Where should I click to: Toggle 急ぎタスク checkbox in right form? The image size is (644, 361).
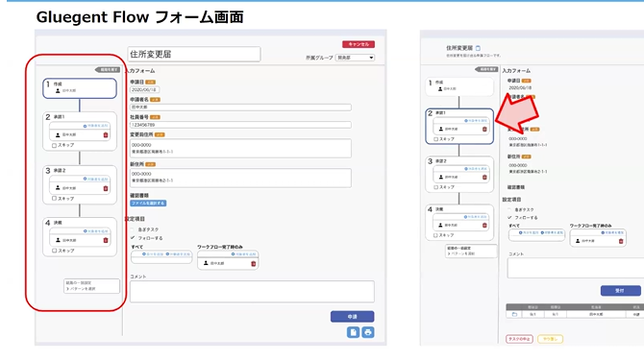[x=509, y=209]
